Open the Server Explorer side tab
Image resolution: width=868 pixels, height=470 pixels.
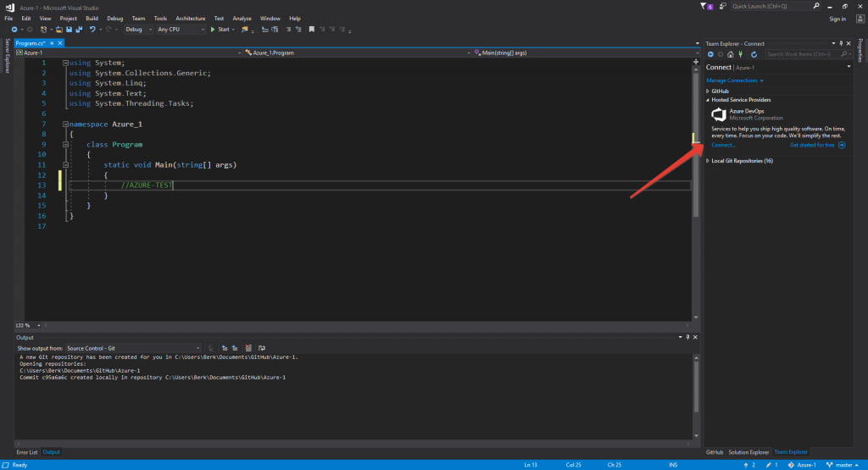coord(7,55)
